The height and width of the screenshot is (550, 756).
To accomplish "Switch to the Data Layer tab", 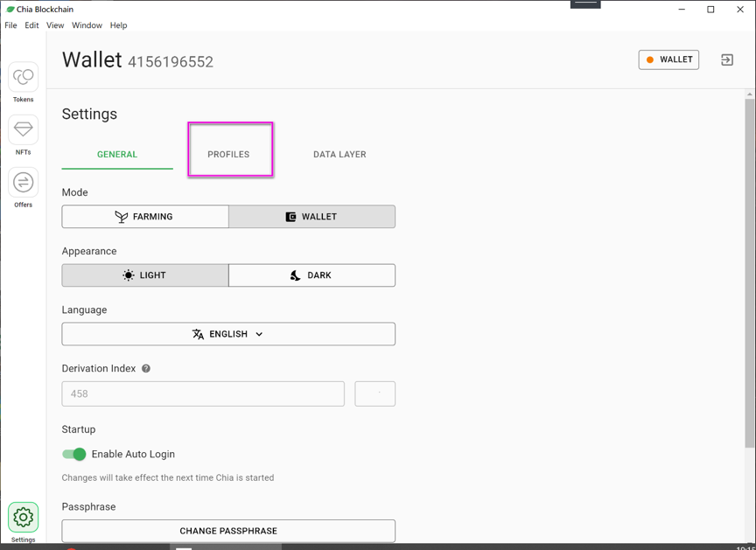I will click(339, 154).
